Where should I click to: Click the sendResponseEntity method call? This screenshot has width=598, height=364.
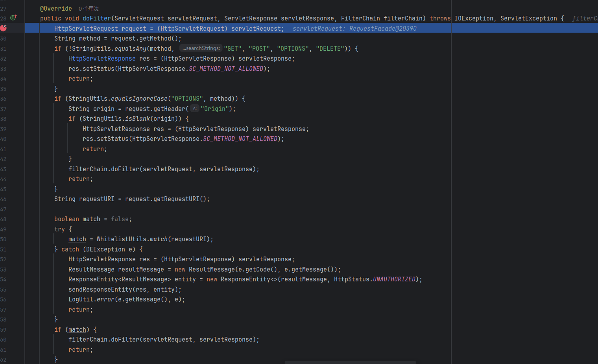pos(100,290)
